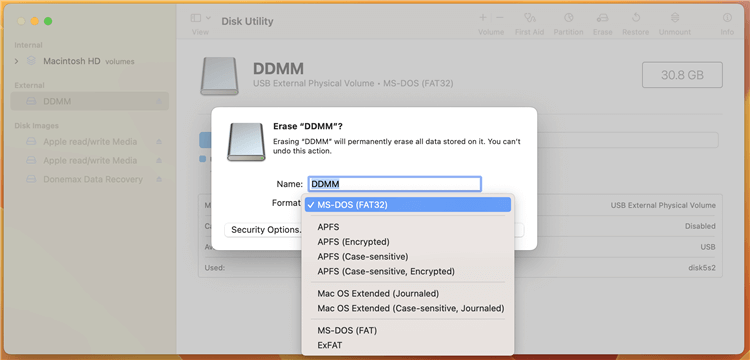Click the drive icon in Erase dialog
The width and height of the screenshot is (750, 360).
click(x=246, y=142)
